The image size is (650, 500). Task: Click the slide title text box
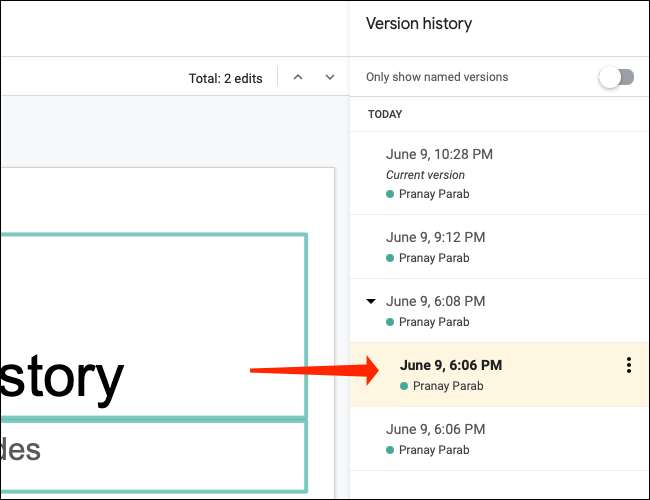pos(150,325)
